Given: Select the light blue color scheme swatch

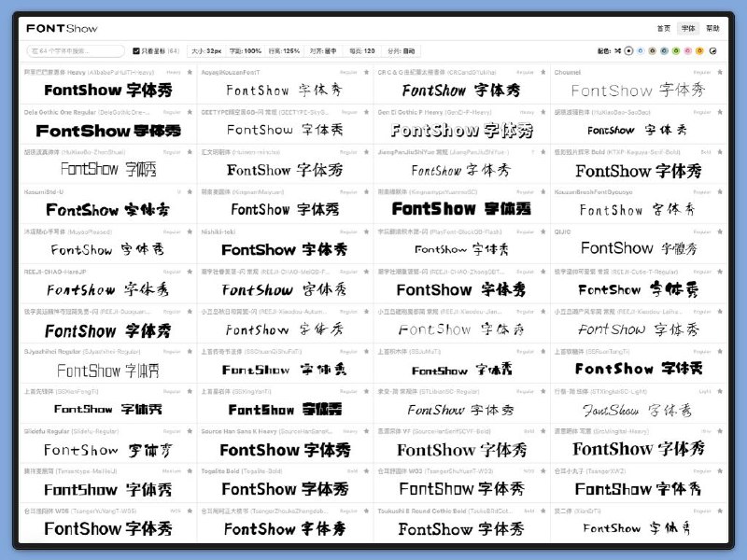Looking at the screenshot, I should (x=641, y=51).
